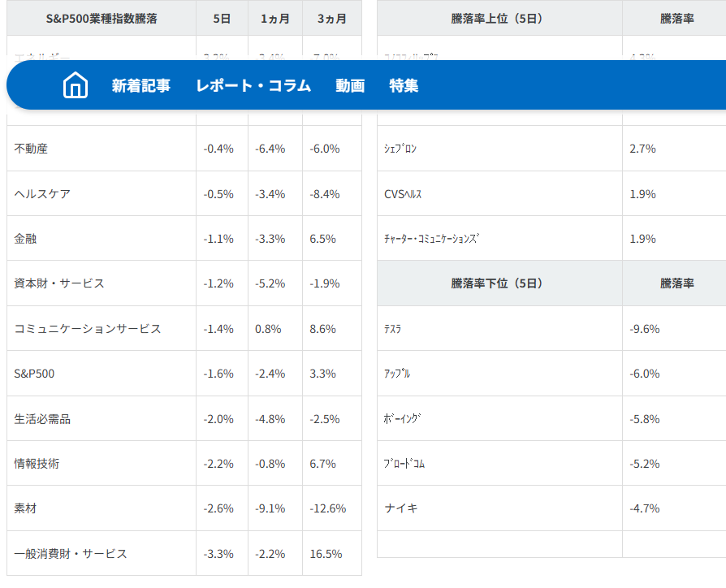The image size is (726, 588).
Task: Select the コミュニケーションサービス row label
Action: pyautogui.click(x=88, y=329)
